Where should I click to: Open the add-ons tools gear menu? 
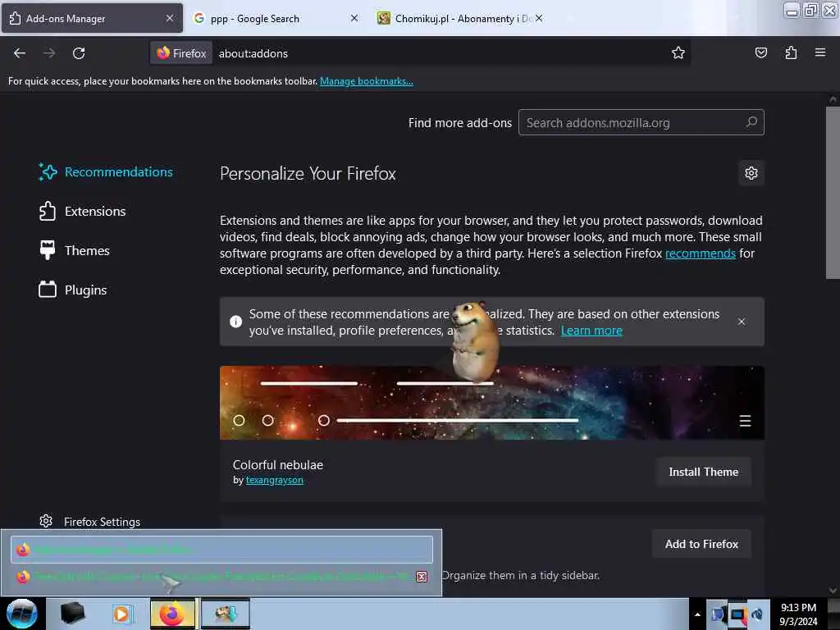click(x=751, y=173)
